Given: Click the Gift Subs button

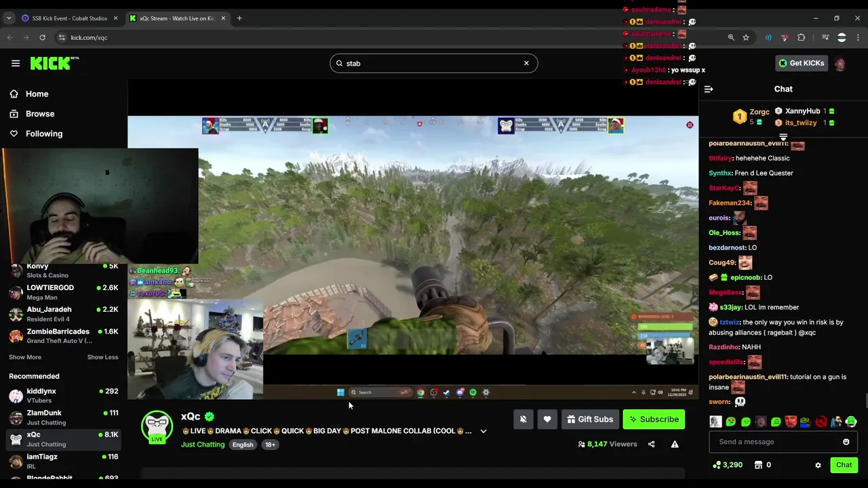Looking at the screenshot, I should (x=590, y=420).
